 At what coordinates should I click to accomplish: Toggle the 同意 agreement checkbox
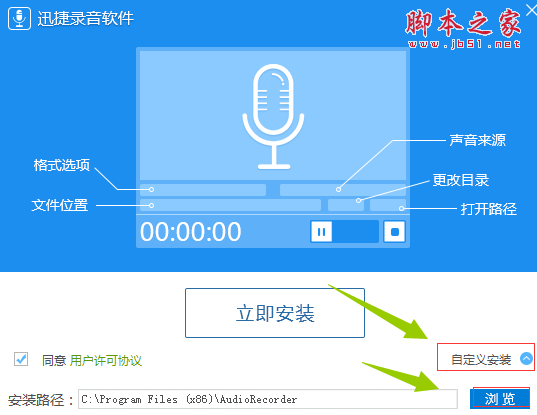[x=21, y=359]
